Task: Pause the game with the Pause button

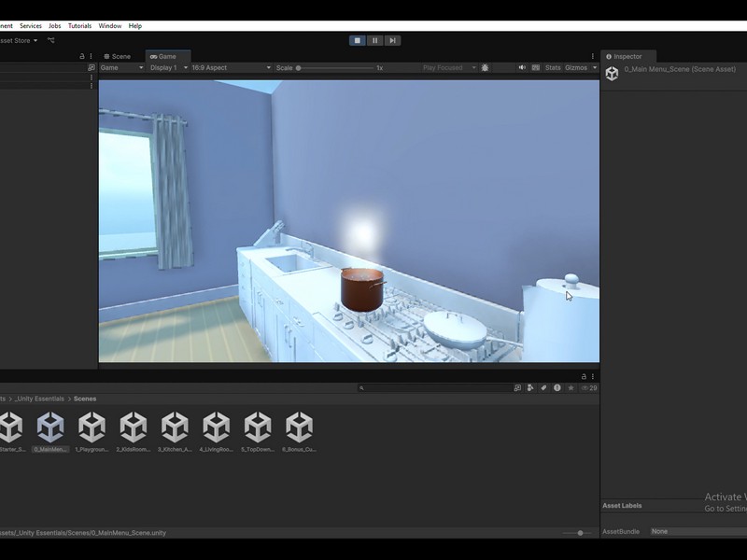Action: 374,40
